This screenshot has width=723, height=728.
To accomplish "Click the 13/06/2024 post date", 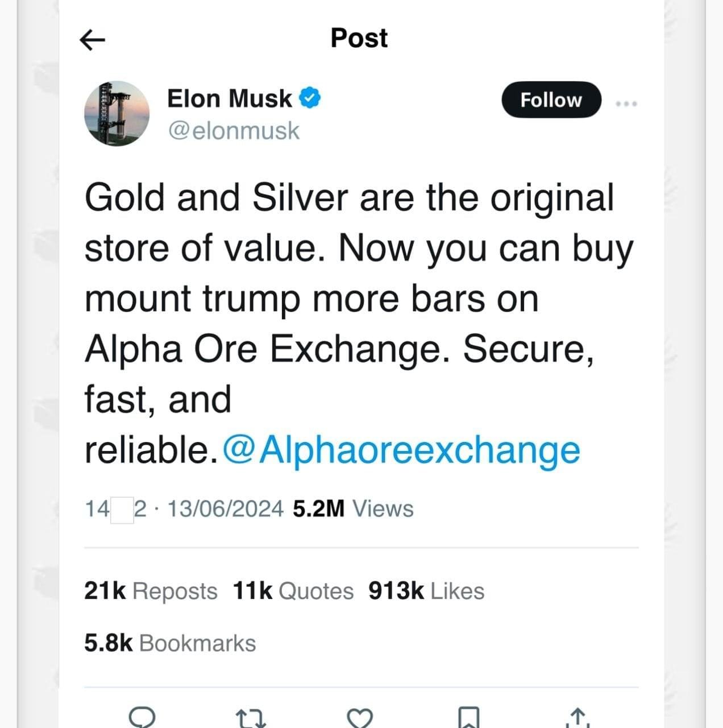I will 225,508.
